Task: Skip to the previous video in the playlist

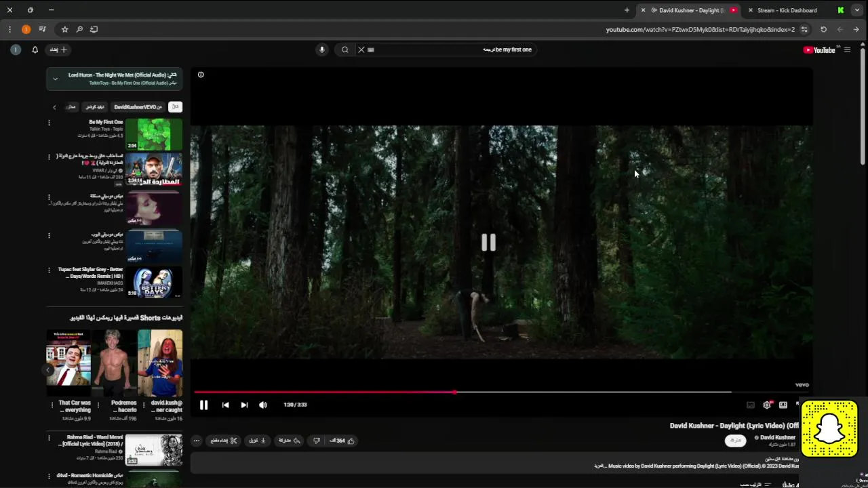Action: (x=225, y=405)
